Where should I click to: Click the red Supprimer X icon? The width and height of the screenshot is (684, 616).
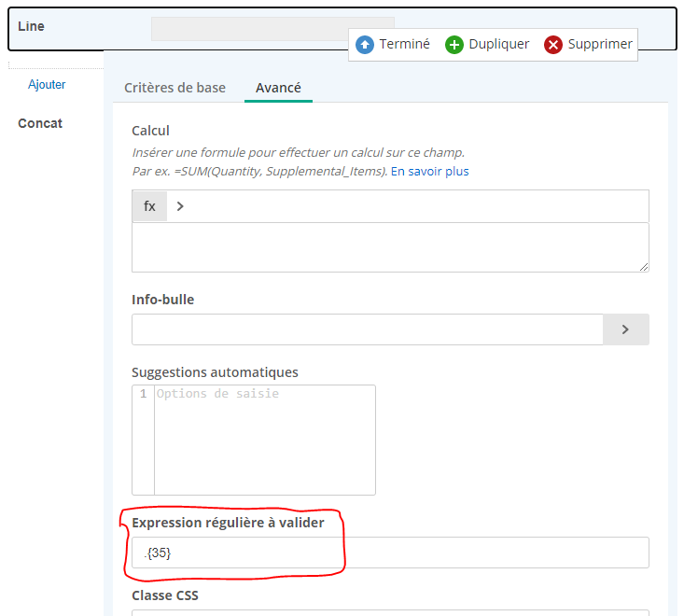click(553, 45)
